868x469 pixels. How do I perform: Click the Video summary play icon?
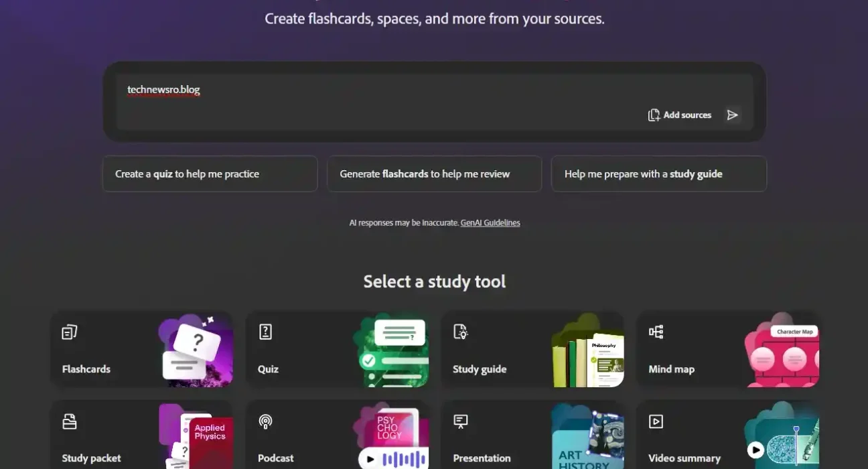click(x=656, y=421)
